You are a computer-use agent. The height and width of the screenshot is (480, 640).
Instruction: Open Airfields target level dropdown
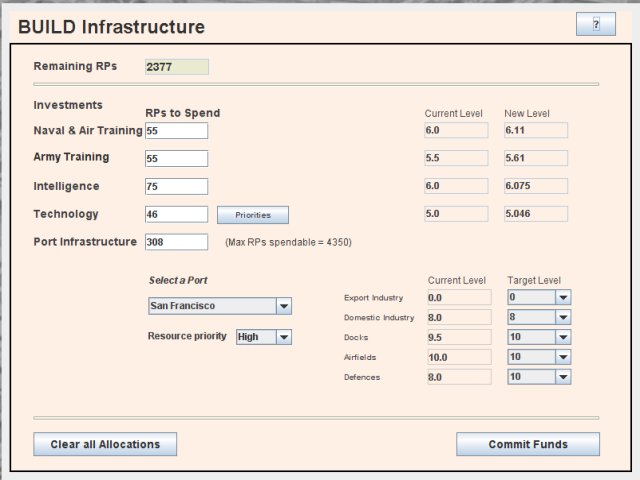tap(539, 357)
